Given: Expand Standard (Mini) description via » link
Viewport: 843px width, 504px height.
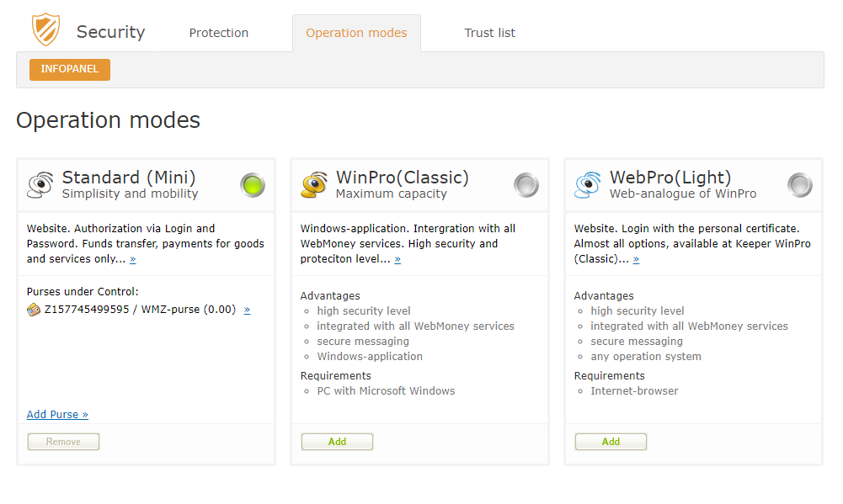Looking at the screenshot, I should click(x=133, y=259).
